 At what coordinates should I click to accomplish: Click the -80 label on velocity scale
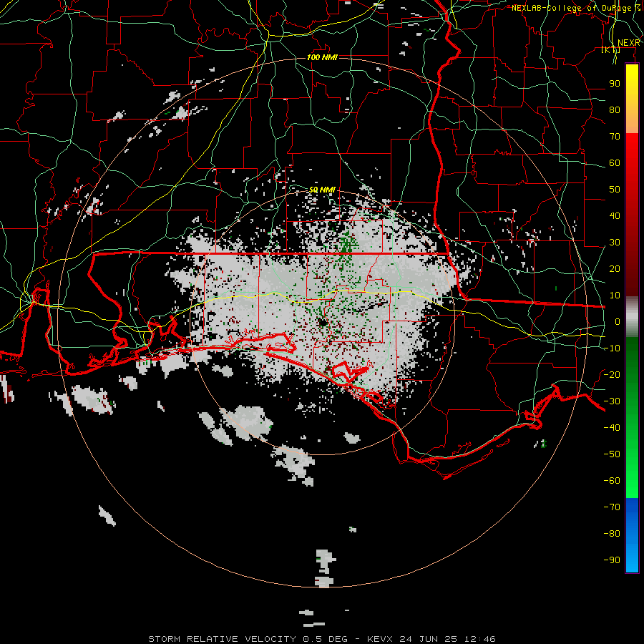612,534
